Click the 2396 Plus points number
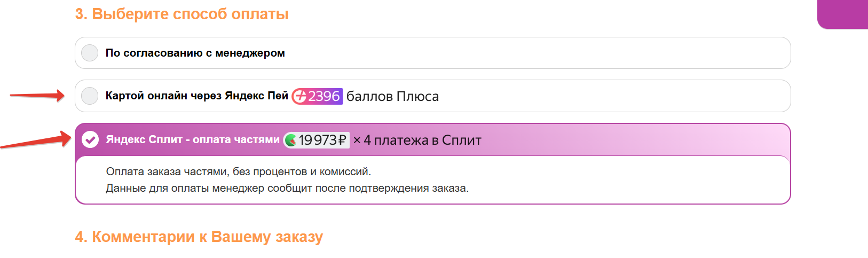Viewport: 868px width, 258px height. 323,96
